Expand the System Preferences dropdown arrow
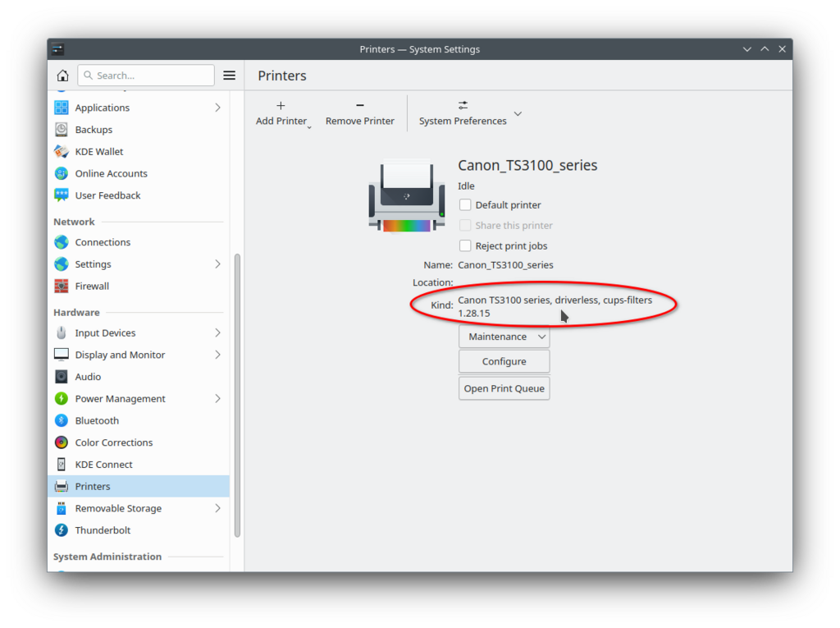Screen dimensions: 840x628 pyautogui.click(x=518, y=113)
